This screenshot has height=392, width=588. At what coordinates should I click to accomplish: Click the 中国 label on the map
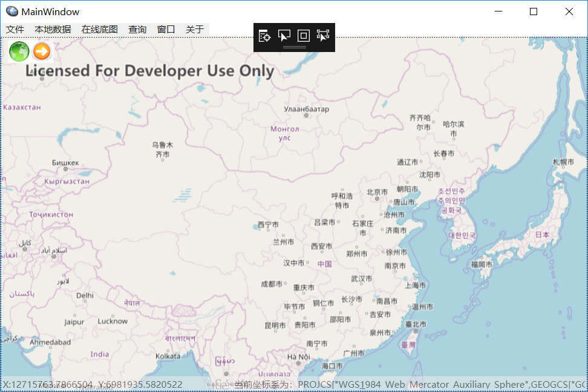[x=324, y=264]
